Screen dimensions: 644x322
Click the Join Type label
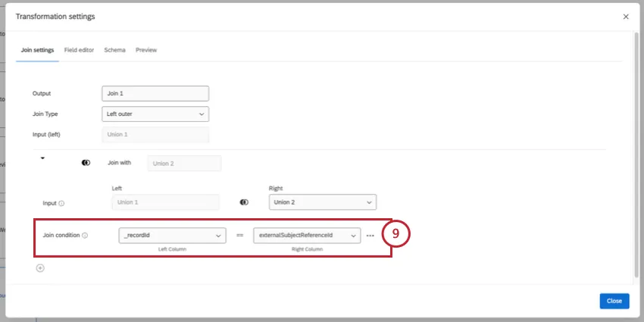coord(45,114)
